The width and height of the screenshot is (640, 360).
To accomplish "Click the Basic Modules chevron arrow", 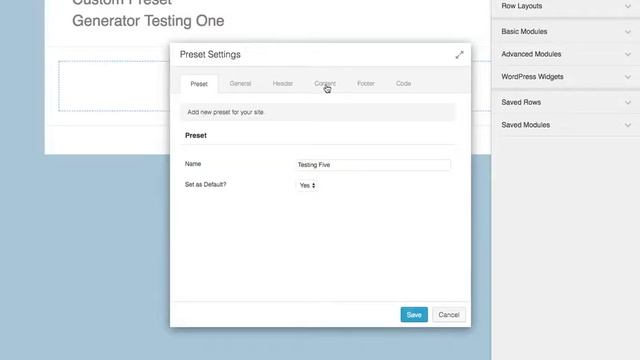I will click(x=628, y=31).
